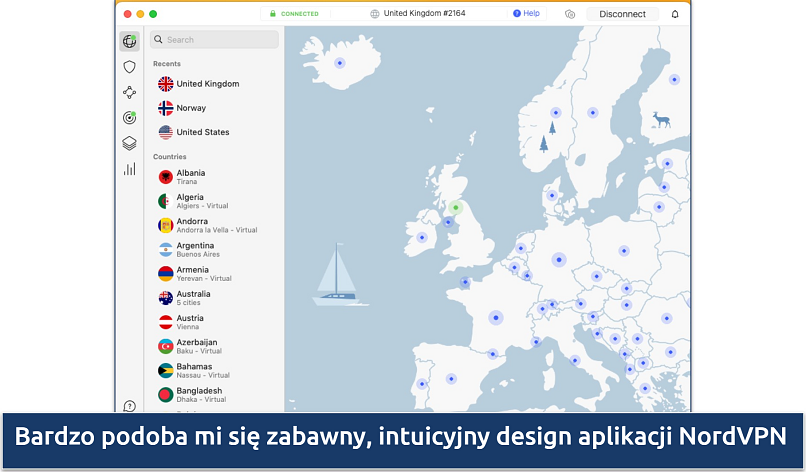Open the Meshnet nodes icon

[129, 92]
